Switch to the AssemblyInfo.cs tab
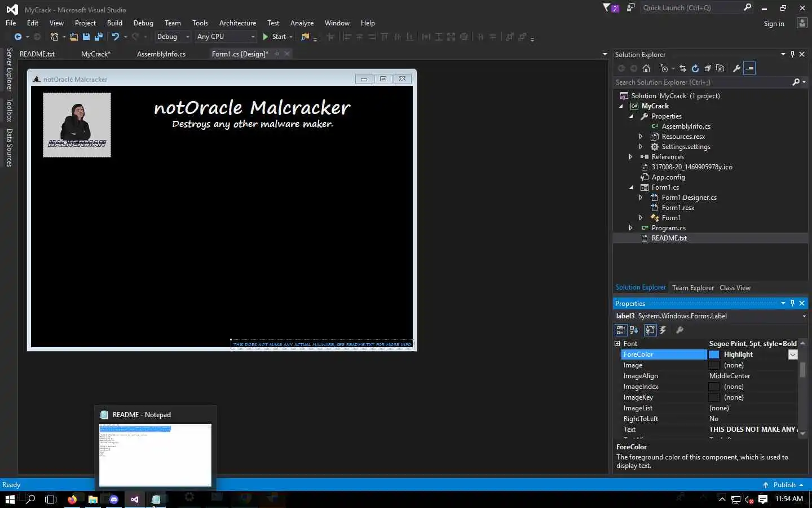812x508 pixels. [x=161, y=54]
